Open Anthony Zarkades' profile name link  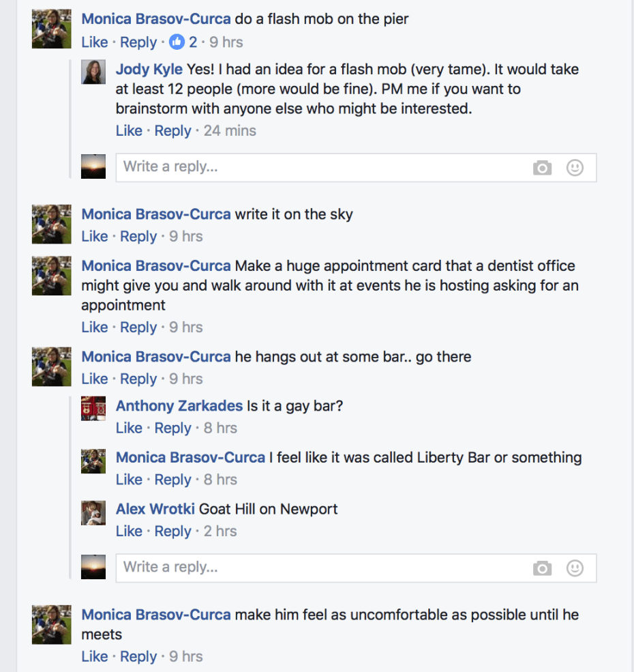(x=179, y=406)
